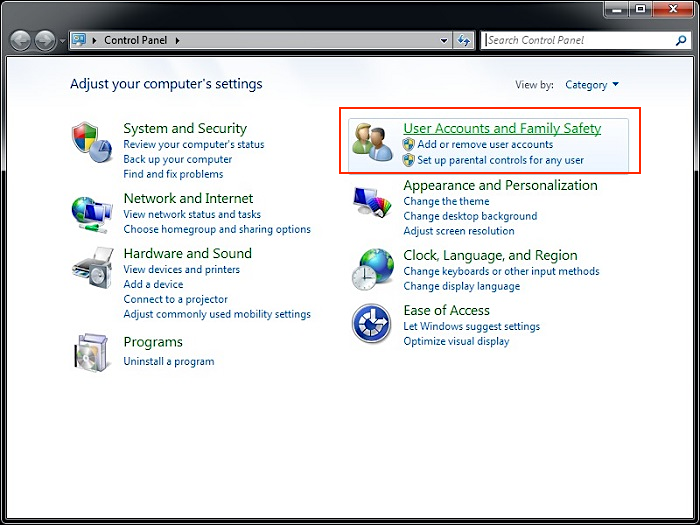This screenshot has width=700, height=525.
Task: Open the Network and Internet globe icon
Action: (92, 215)
